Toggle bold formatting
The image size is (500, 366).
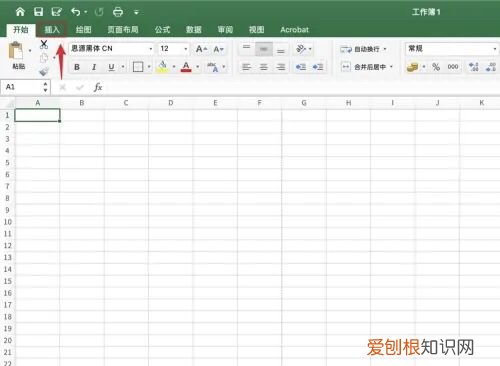coord(77,67)
